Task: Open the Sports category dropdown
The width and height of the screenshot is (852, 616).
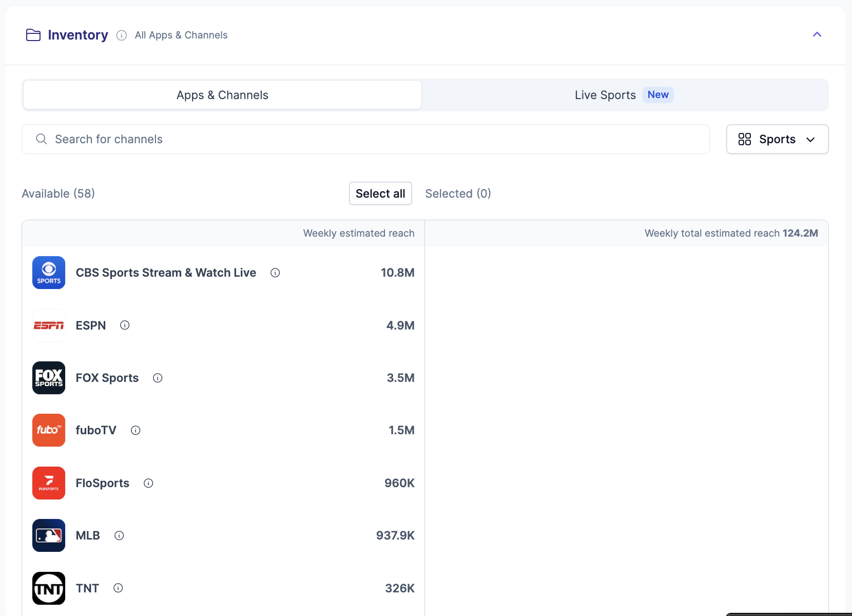Action: [777, 139]
